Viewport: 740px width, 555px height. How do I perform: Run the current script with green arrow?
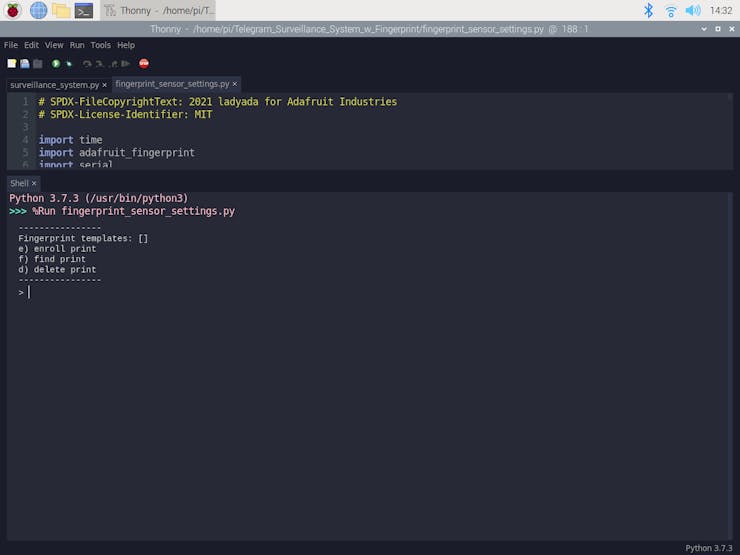click(56, 63)
